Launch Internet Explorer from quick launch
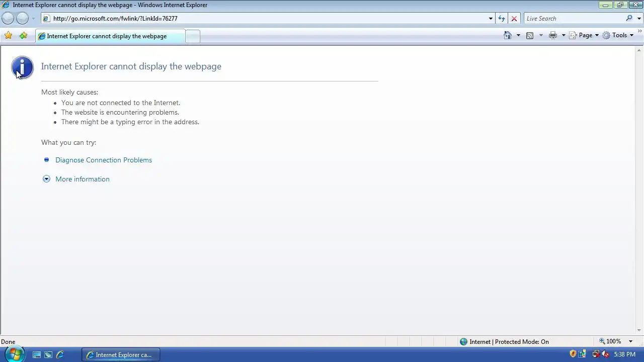The image size is (644, 362). coord(60,354)
